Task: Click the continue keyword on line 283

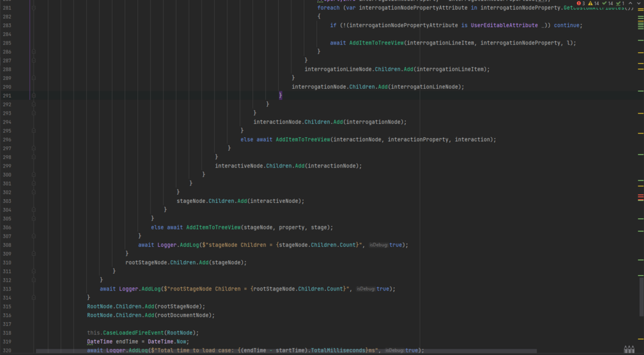Action: (566, 26)
